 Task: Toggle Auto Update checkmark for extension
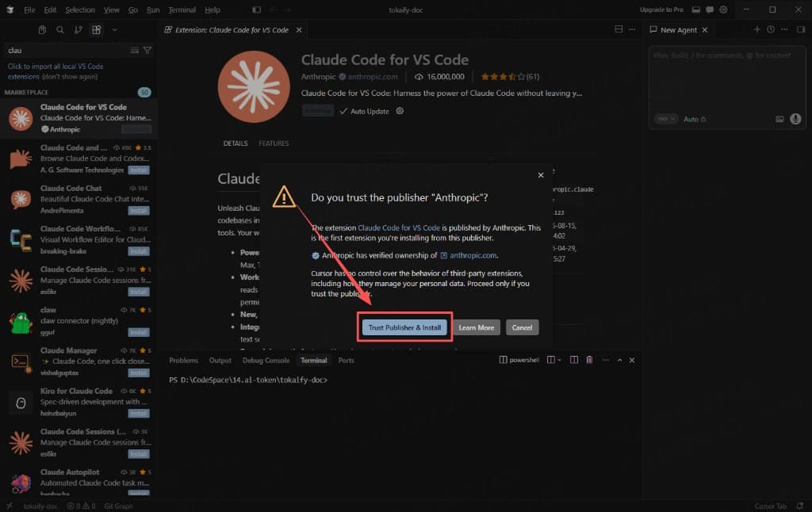pos(364,111)
